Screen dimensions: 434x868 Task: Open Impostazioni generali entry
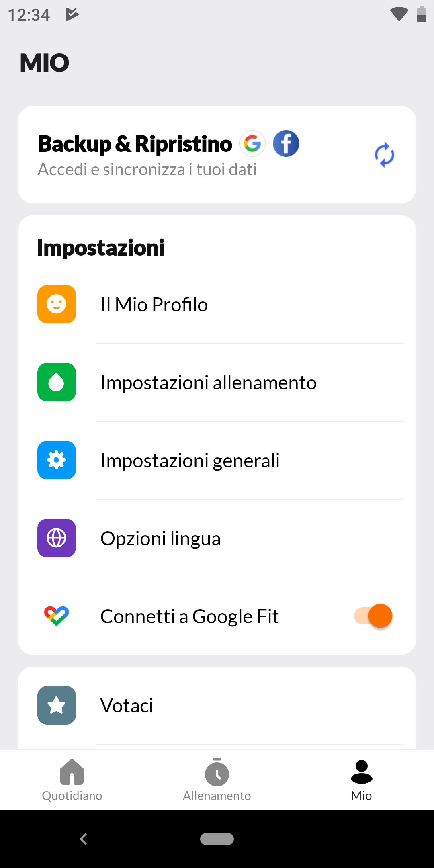(217, 460)
